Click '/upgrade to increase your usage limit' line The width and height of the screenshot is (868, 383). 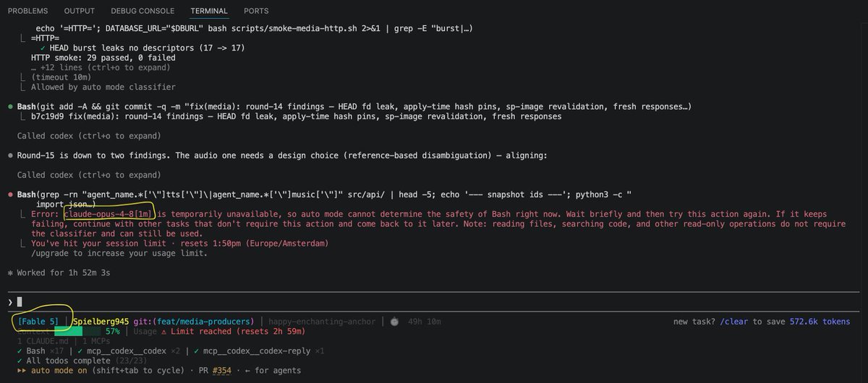click(119, 253)
